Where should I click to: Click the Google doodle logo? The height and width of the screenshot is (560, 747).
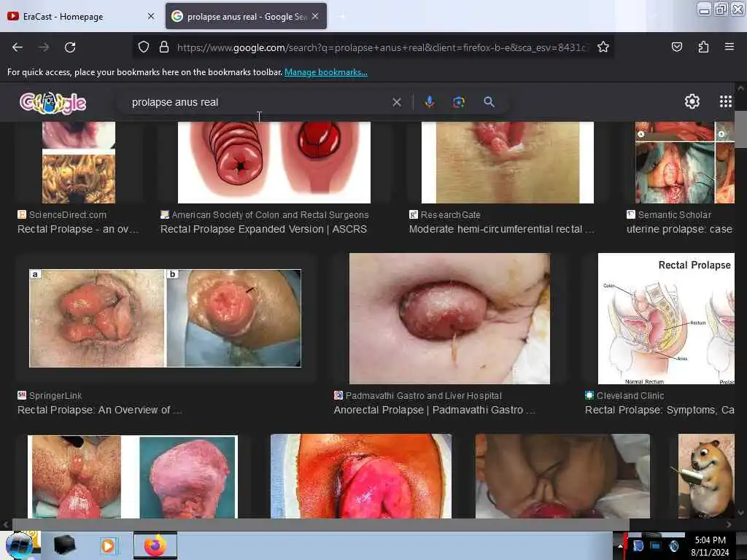(53, 102)
